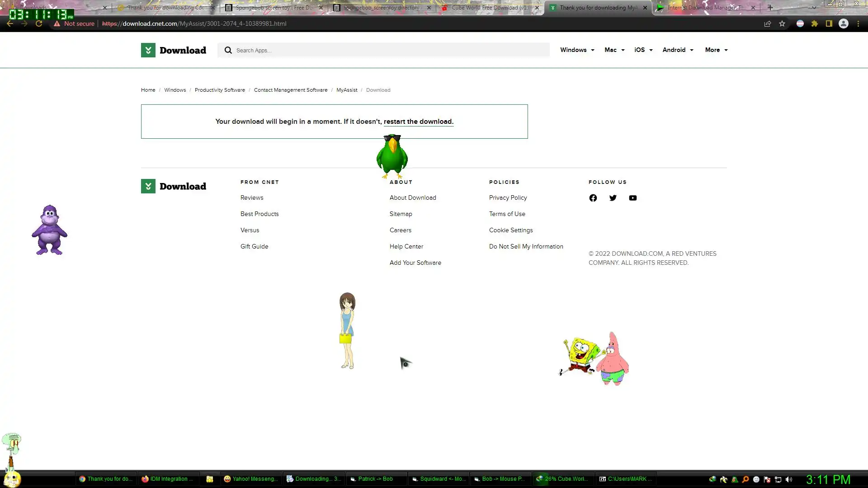
Task: Expand the Windows category dropdown
Action: pos(577,50)
